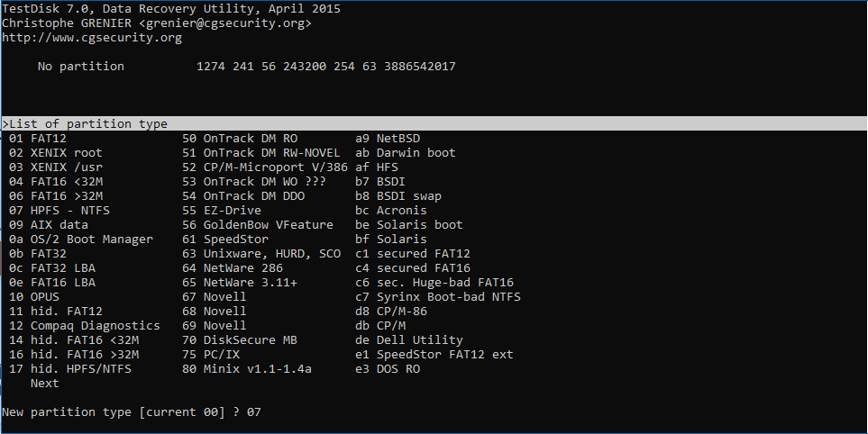Screen dimensions: 868x434
Task: Select the 17 hid. HPFS/NTFS entry
Action: (70, 368)
